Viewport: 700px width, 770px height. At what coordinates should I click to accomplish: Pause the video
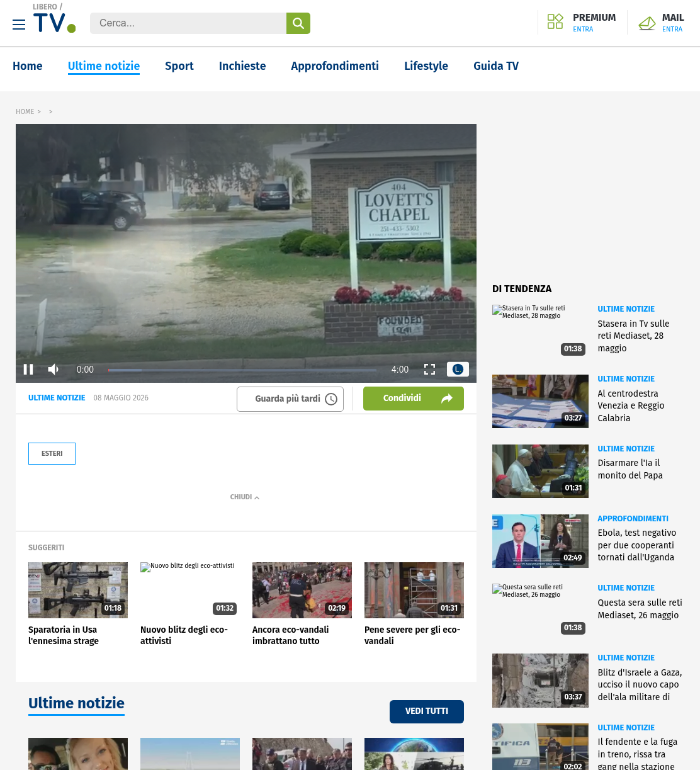[28, 370]
